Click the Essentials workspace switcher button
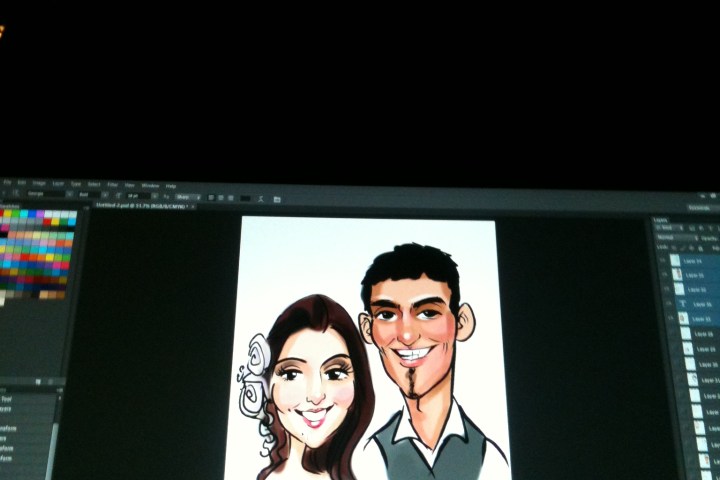720x480 pixels. (699, 208)
